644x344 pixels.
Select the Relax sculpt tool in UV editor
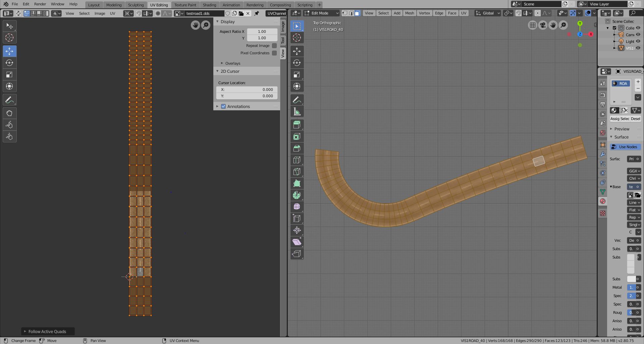(9, 125)
